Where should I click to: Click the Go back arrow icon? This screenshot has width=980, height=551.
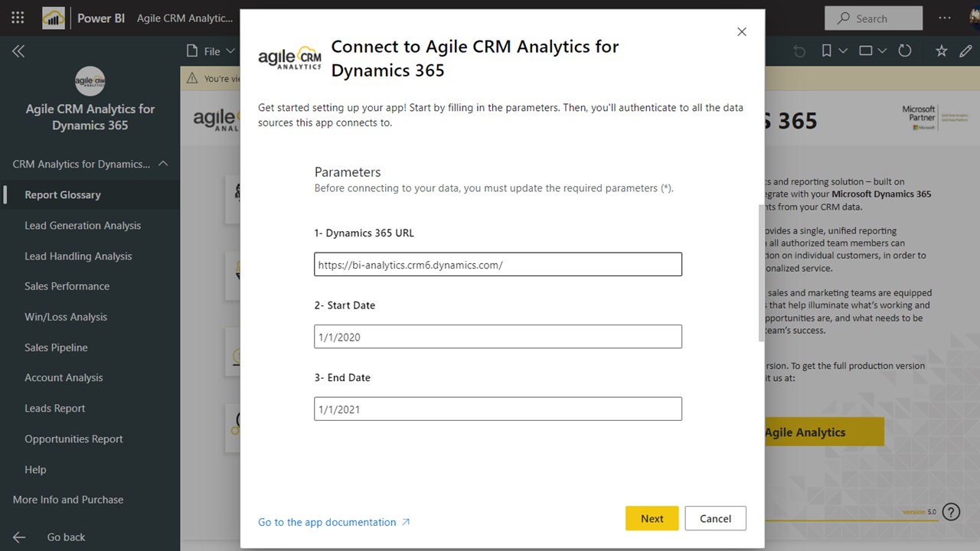pos(18,537)
